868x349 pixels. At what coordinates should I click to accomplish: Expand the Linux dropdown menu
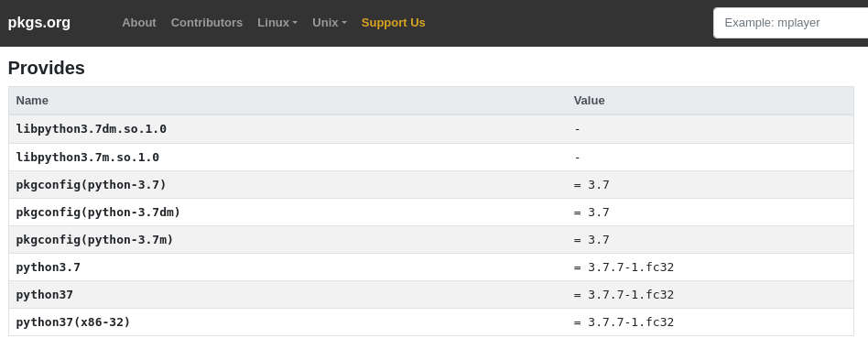coord(277,23)
